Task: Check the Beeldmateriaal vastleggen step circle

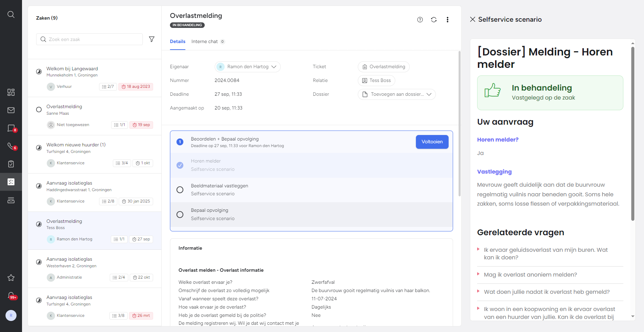Action: coord(180,190)
